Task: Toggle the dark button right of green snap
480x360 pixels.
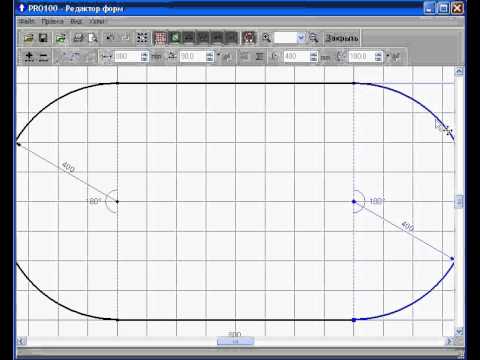Action: coord(189,38)
